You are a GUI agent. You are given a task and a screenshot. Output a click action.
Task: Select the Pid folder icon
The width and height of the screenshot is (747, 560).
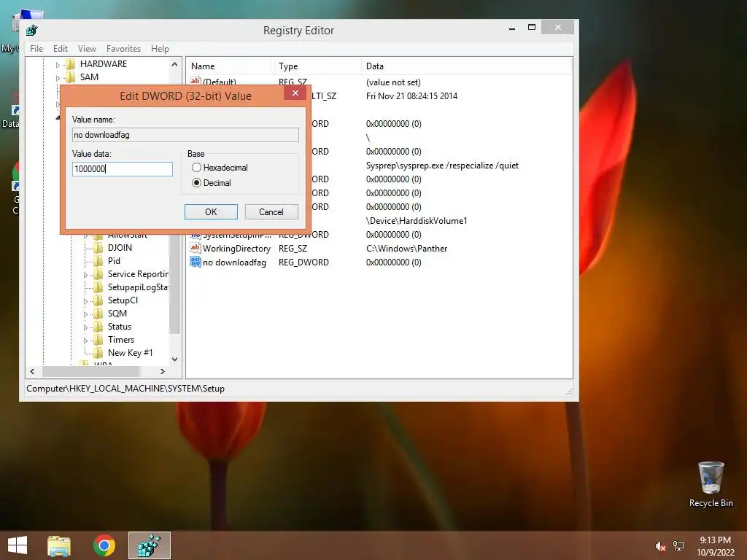98,261
